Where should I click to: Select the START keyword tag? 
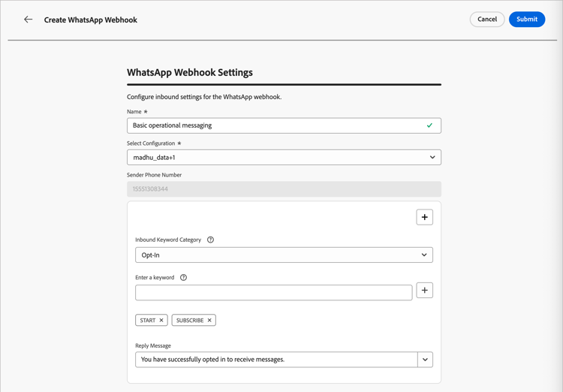coord(147,321)
